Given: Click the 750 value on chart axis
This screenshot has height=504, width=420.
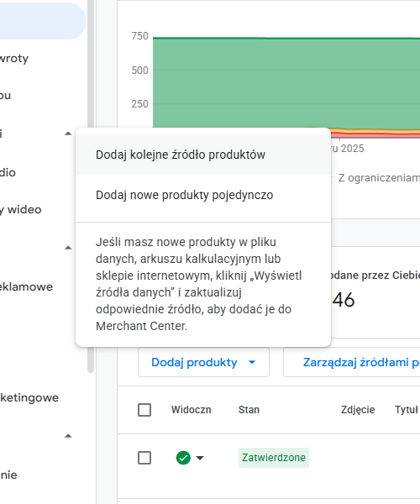Looking at the screenshot, I should (x=139, y=36).
